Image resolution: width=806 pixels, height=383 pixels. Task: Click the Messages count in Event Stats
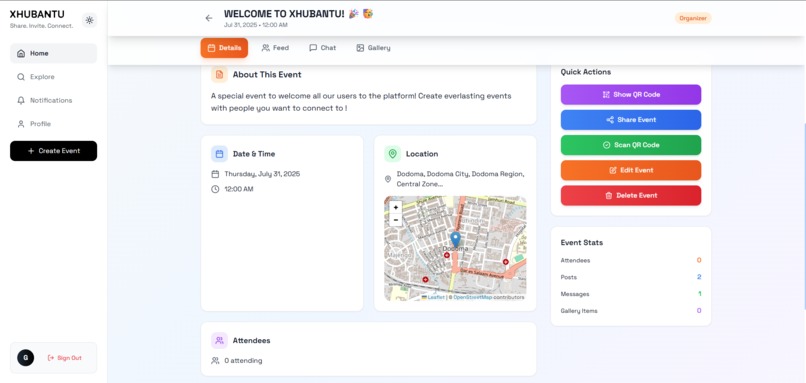coord(700,294)
